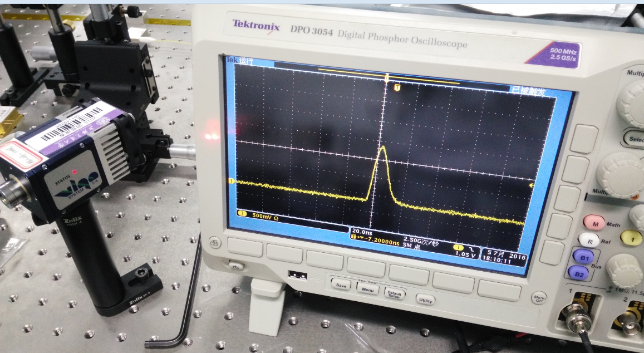Click the 'Digital Phosphor Oscilloscope' label

coord(402,39)
